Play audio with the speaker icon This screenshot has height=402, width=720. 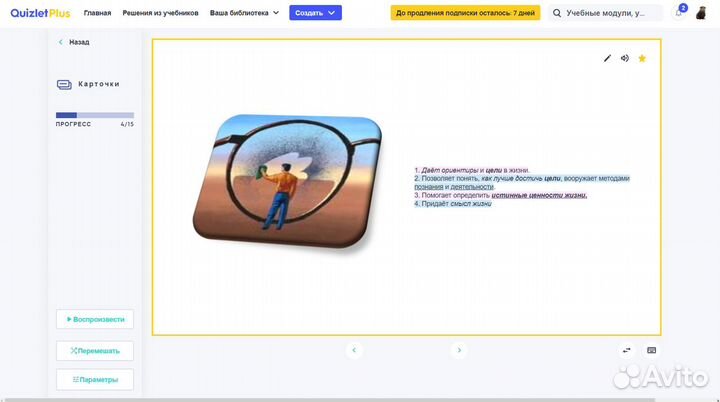pos(624,58)
